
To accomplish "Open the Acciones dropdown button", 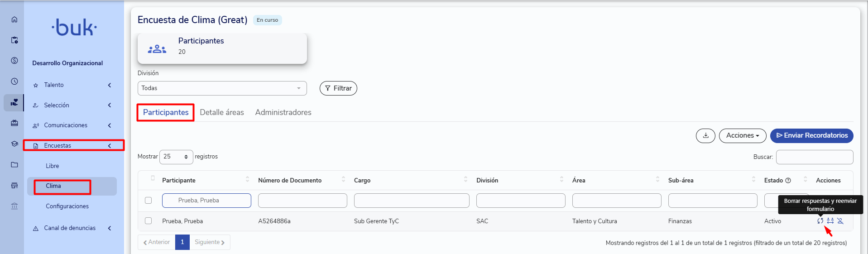I will tap(743, 135).
